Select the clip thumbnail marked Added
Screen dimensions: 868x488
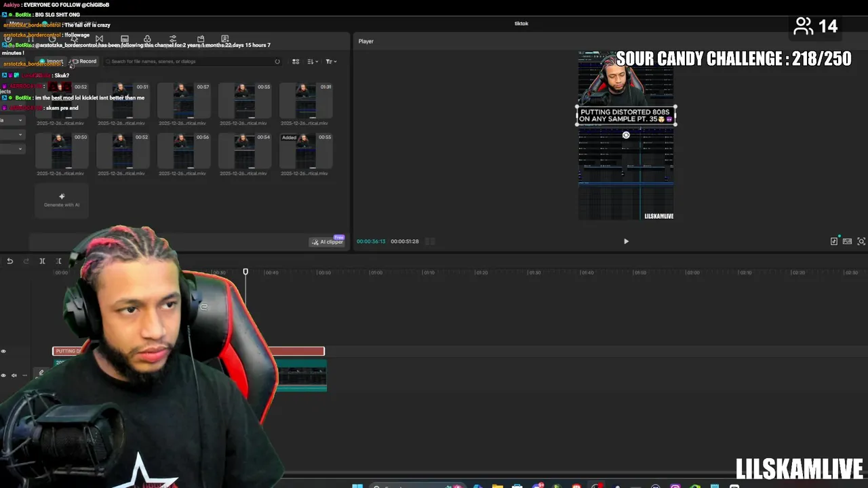click(306, 150)
